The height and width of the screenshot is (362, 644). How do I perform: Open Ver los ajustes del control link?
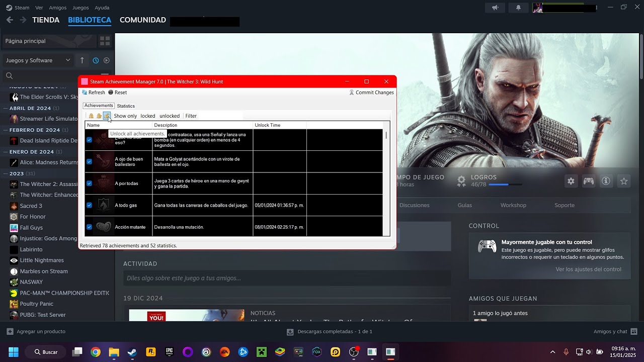point(588,269)
